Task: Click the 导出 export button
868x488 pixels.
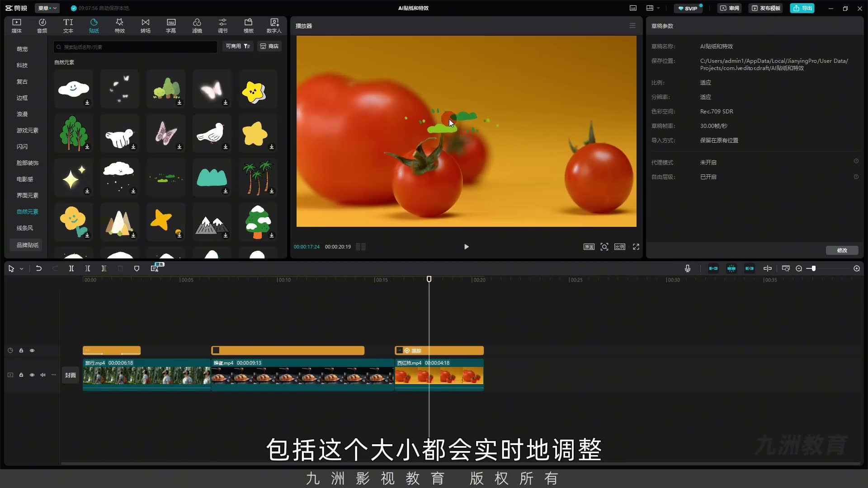Action: pyautogui.click(x=802, y=8)
